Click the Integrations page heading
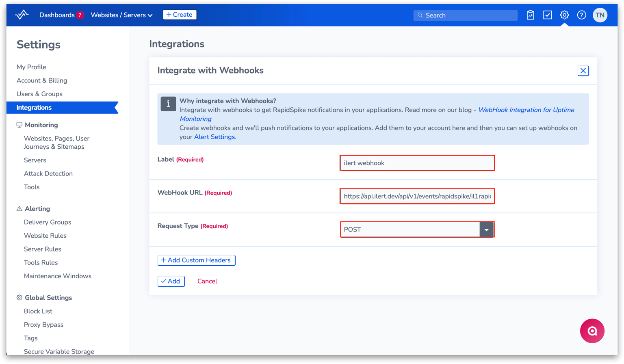The height and width of the screenshot is (364, 624). (177, 44)
